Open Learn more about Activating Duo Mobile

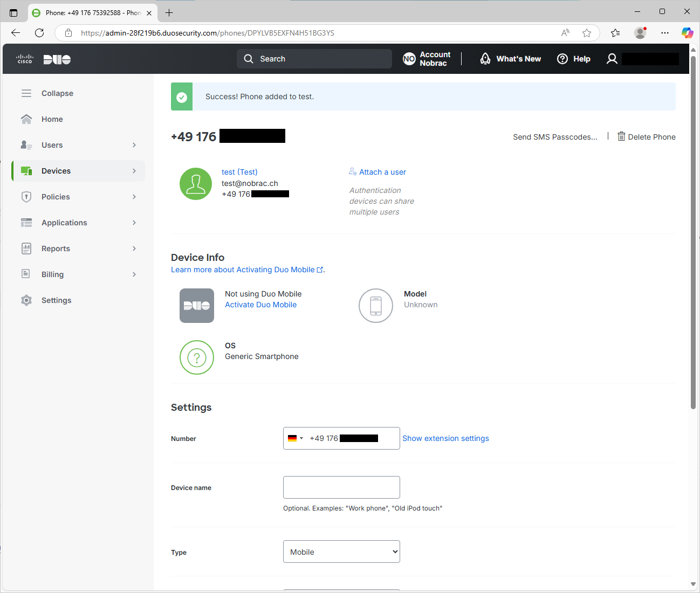click(x=247, y=270)
